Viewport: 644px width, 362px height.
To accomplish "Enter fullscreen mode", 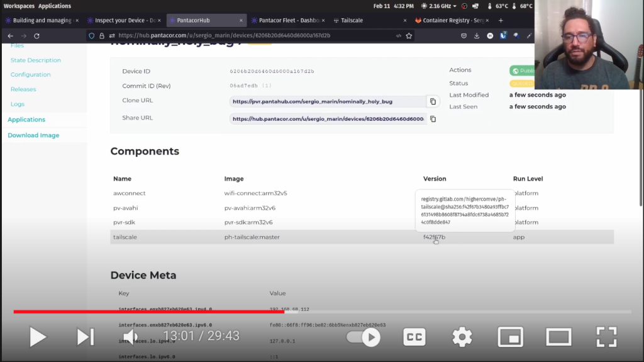I will point(607,337).
